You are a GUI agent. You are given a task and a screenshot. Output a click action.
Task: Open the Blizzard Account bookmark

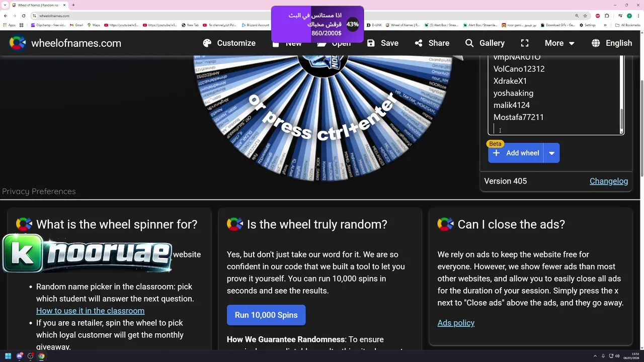255,25
